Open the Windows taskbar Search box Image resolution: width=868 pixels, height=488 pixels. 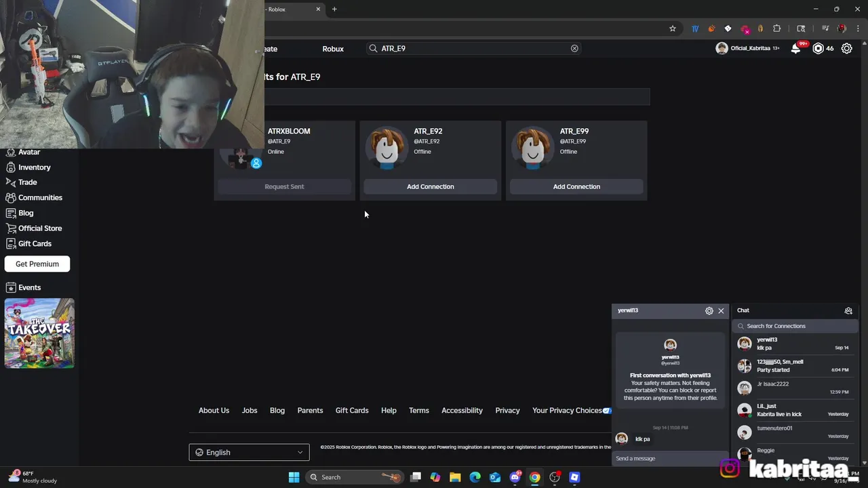tap(354, 477)
